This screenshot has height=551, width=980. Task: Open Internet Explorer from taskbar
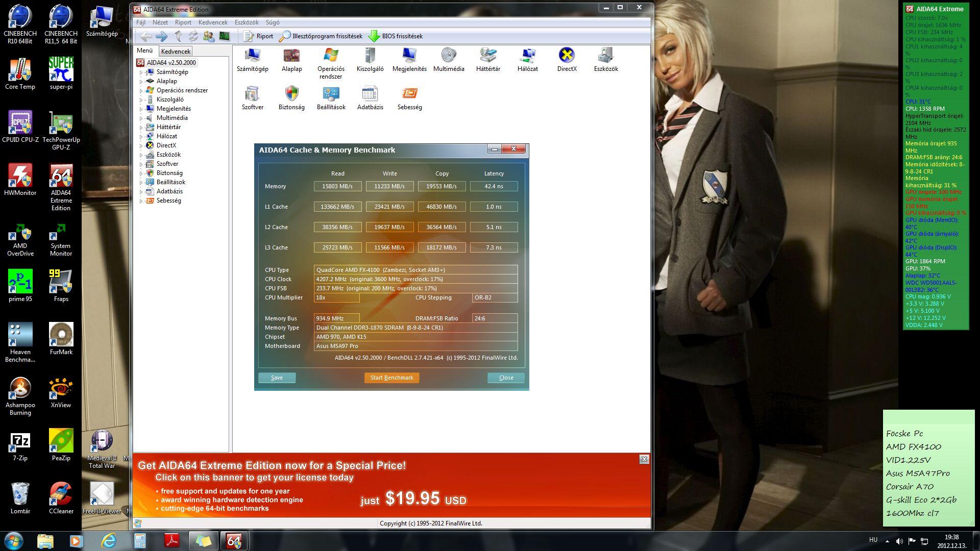tap(109, 541)
